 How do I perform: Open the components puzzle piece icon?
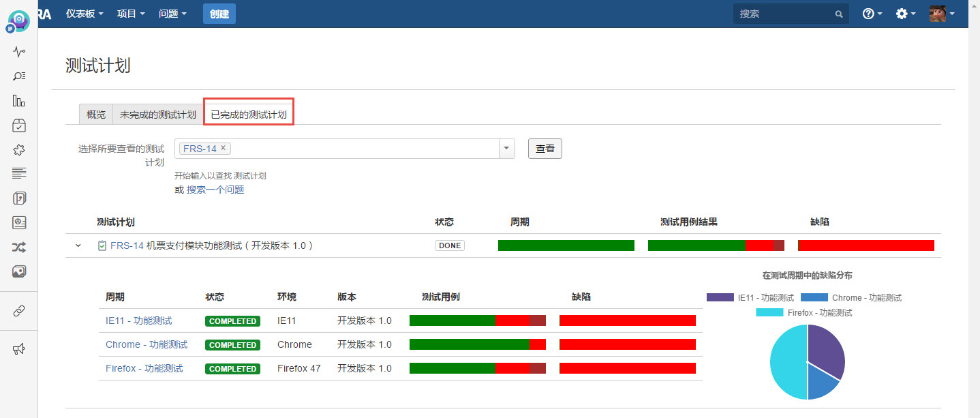[19, 150]
